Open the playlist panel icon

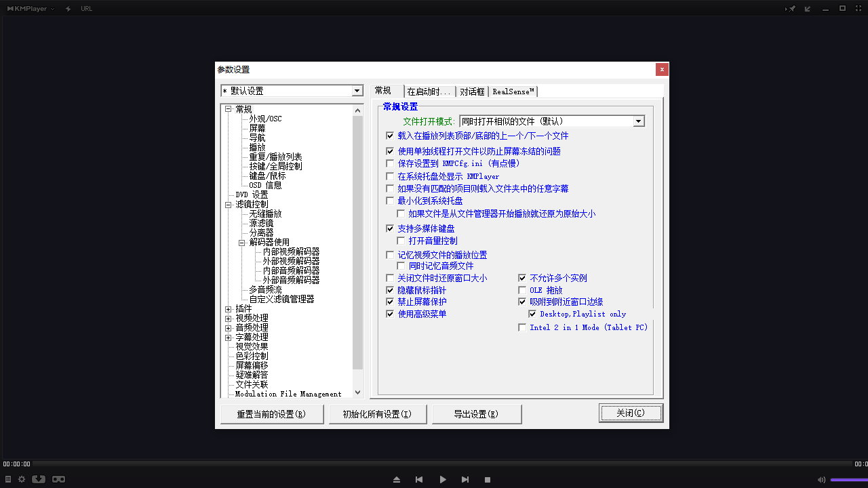click(8, 480)
